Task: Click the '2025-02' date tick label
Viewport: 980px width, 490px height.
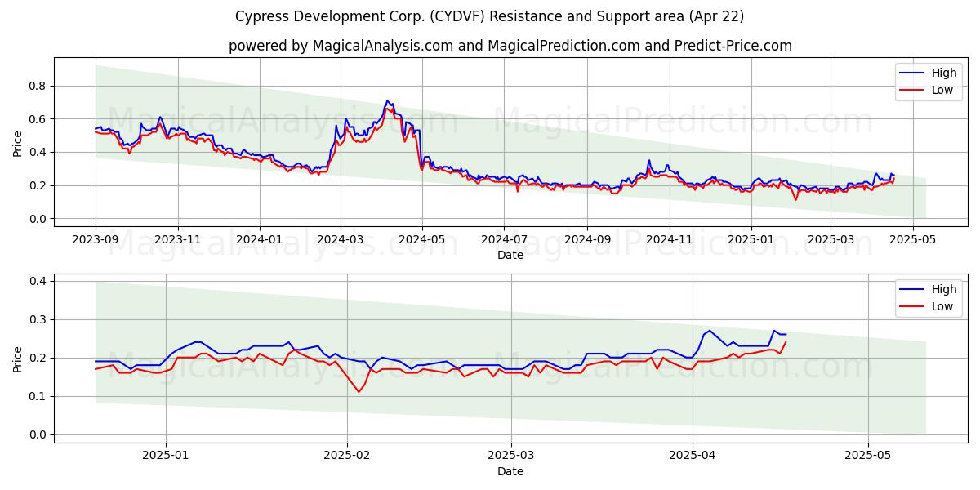Action: tap(347, 456)
